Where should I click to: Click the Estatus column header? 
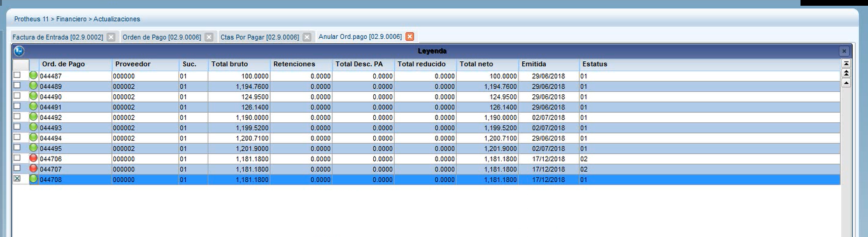pos(709,64)
